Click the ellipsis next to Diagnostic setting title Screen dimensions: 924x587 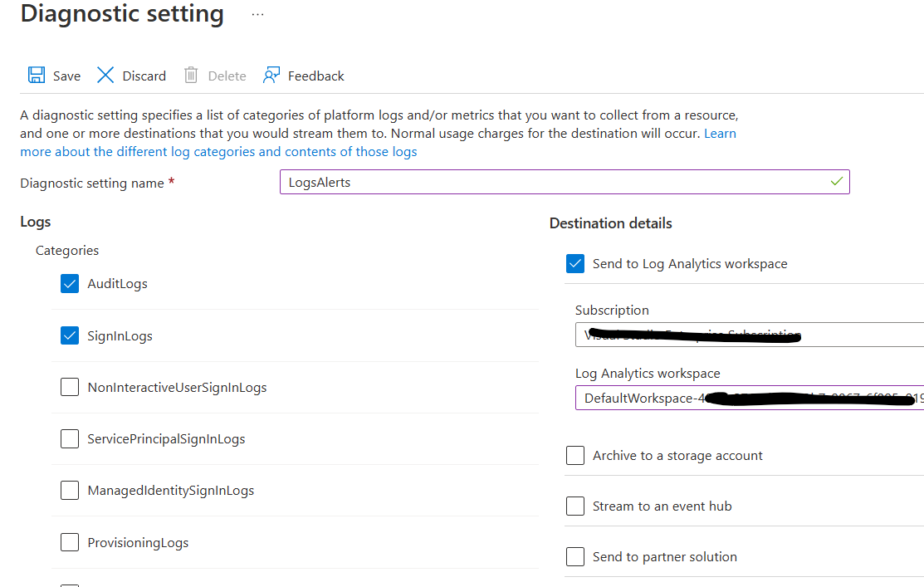click(x=257, y=13)
